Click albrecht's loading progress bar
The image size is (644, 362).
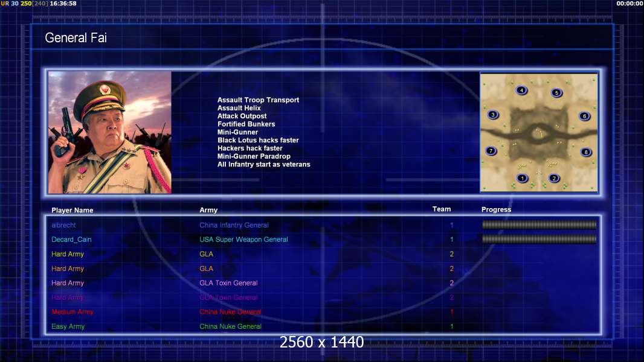[539, 224]
